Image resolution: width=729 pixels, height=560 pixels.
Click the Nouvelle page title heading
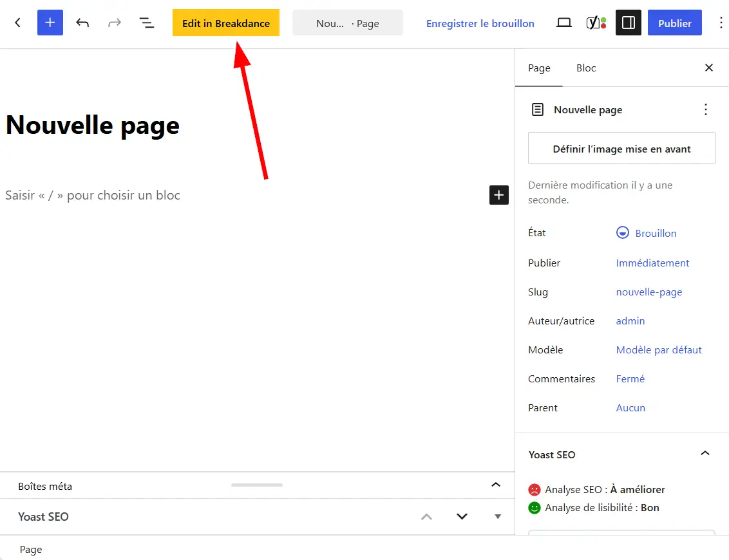tap(93, 125)
